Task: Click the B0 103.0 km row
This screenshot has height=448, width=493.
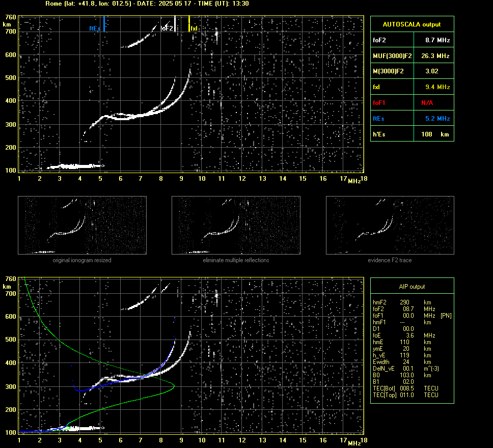Action: (x=402, y=375)
